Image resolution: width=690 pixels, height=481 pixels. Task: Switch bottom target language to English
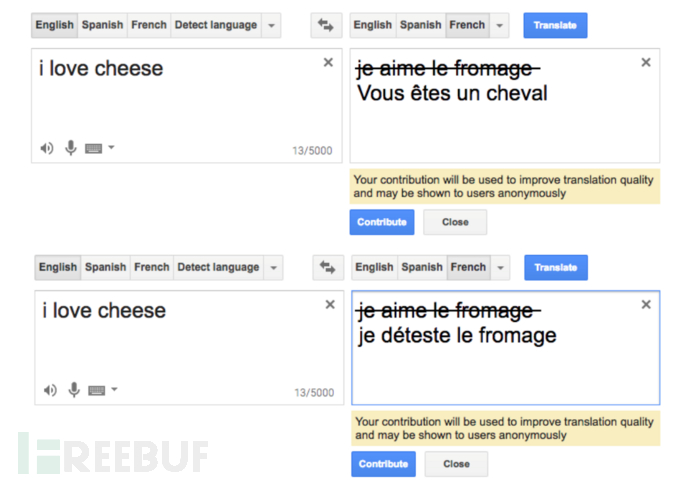click(374, 267)
